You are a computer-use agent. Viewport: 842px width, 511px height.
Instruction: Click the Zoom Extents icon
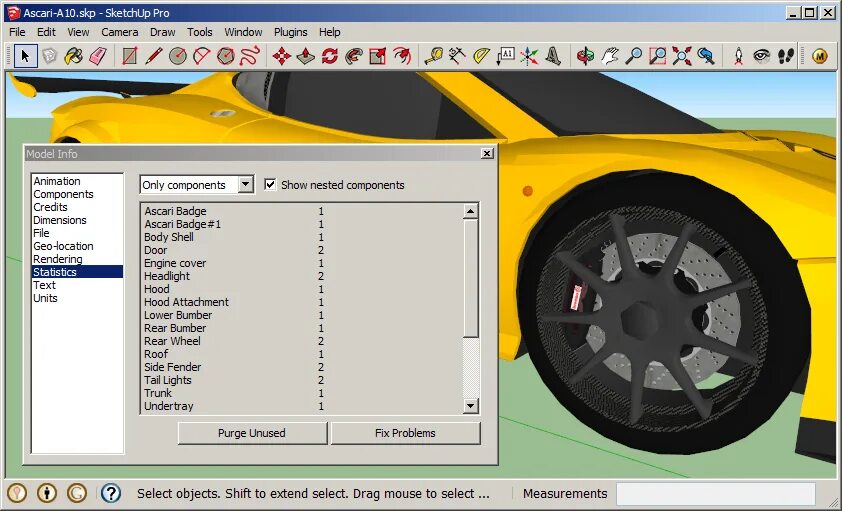tap(682, 56)
